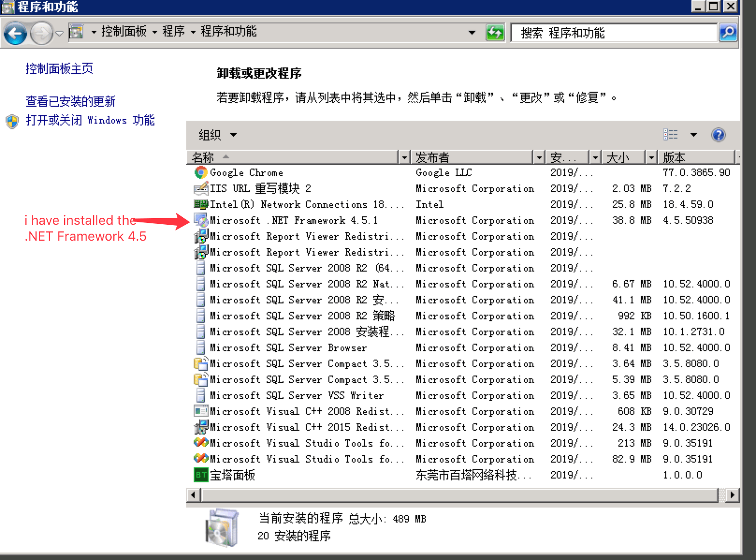Click Intel Network Connections icon
The width and height of the screenshot is (756, 560).
click(x=201, y=204)
